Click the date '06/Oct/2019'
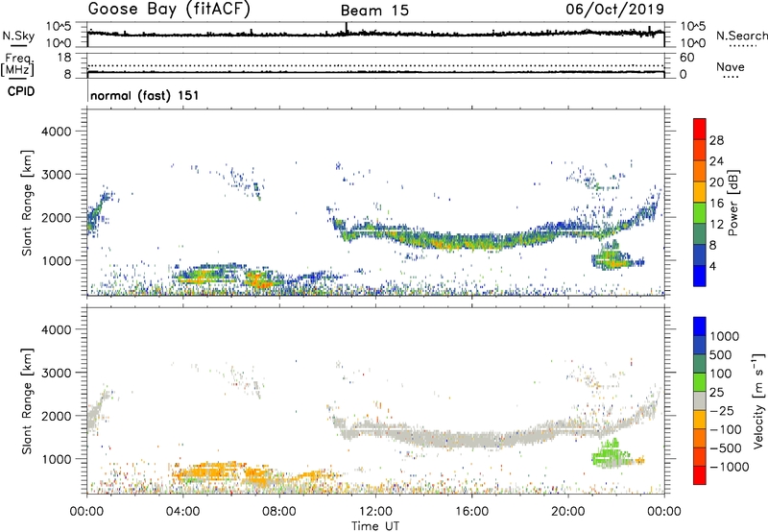The height and width of the screenshot is (532, 768). pyautogui.click(x=615, y=10)
